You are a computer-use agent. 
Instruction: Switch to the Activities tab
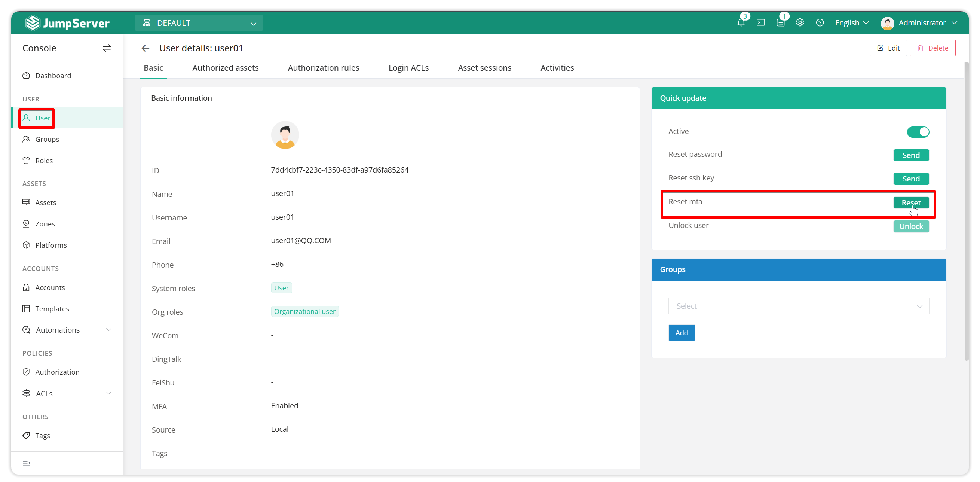[x=557, y=68]
